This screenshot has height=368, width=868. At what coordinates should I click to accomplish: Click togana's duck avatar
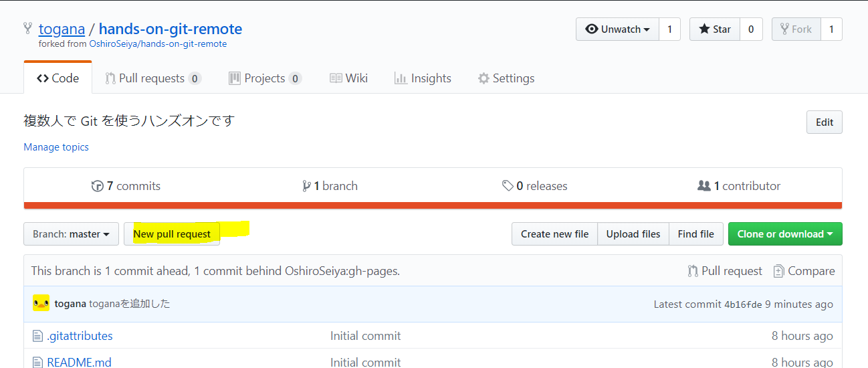(41, 303)
